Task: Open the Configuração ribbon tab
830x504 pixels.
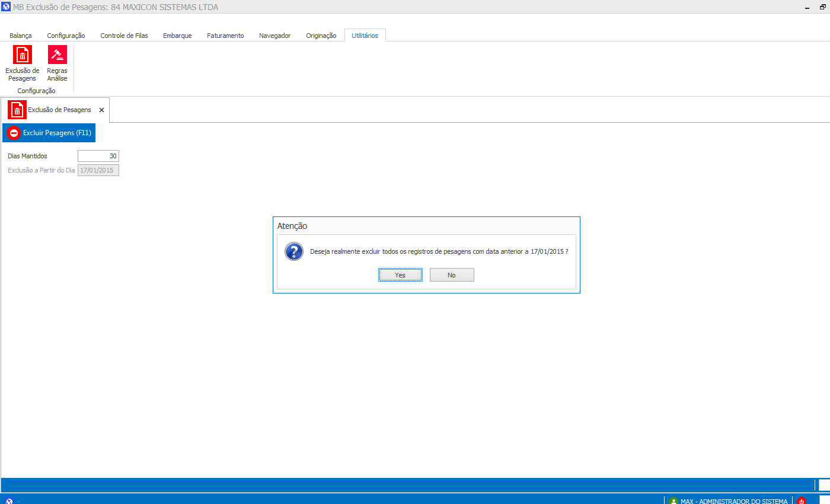Action: [x=66, y=36]
